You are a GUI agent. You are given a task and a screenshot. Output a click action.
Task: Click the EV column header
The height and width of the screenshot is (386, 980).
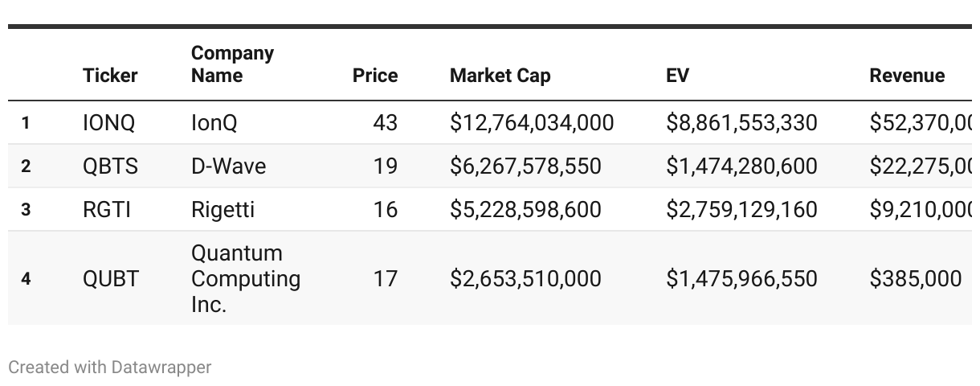[677, 76]
